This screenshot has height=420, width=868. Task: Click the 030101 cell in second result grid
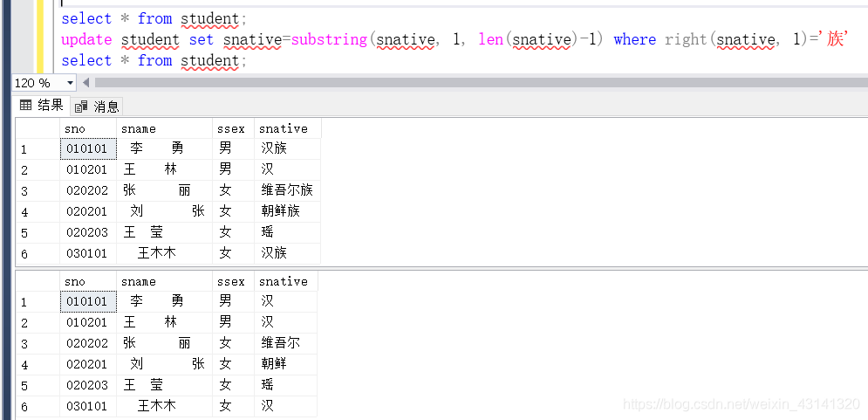click(x=87, y=406)
